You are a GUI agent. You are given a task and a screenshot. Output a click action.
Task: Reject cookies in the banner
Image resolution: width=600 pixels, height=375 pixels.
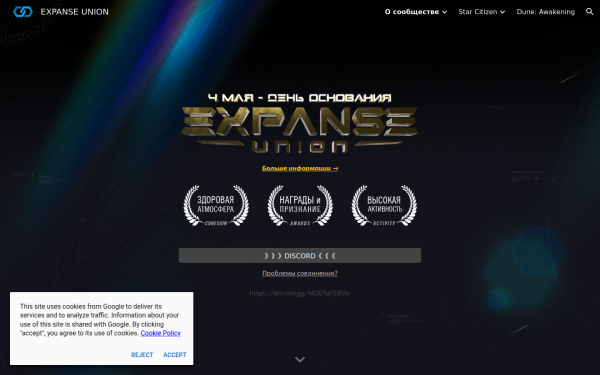pyautogui.click(x=142, y=355)
